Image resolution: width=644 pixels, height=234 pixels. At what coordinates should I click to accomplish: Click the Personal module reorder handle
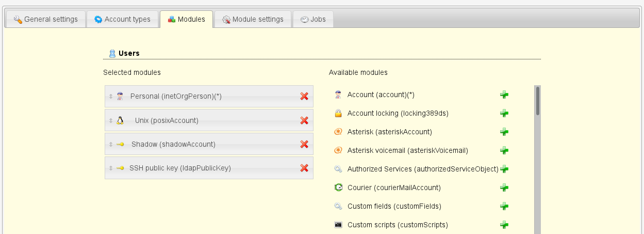(x=110, y=96)
